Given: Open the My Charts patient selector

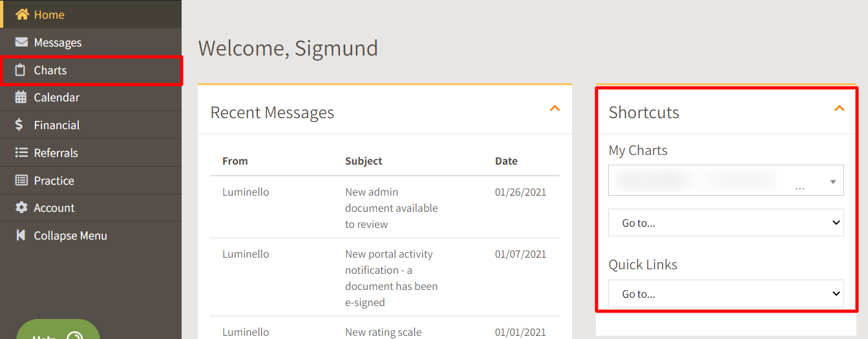Looking at the screenshot, I should tap(726, 180).
